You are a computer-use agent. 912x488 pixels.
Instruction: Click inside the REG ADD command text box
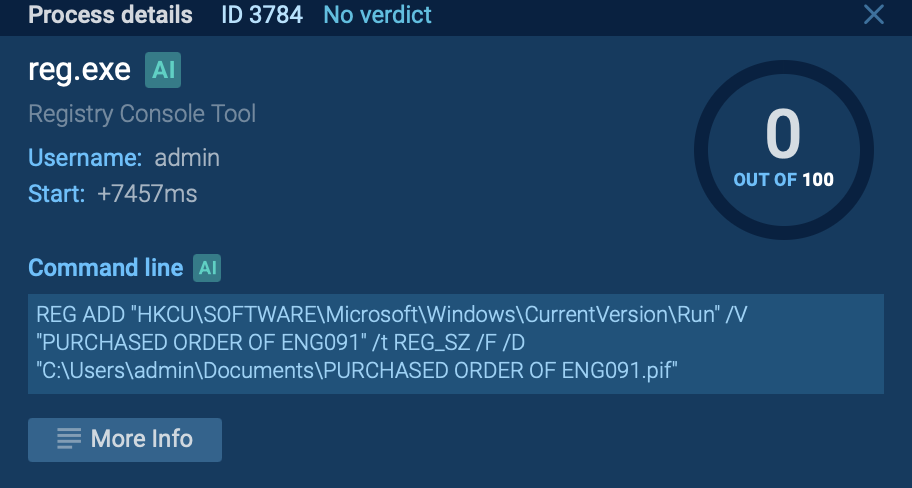click(x=455, y=343)
